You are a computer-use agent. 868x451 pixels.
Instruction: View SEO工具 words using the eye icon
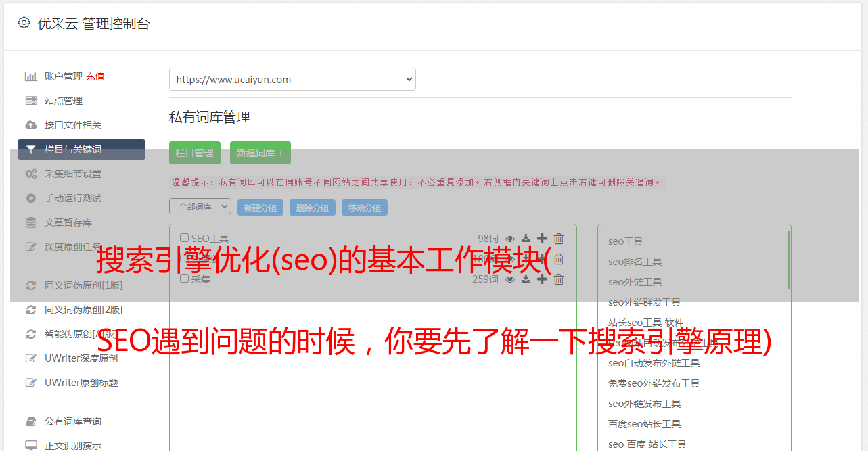coord(510,239)
